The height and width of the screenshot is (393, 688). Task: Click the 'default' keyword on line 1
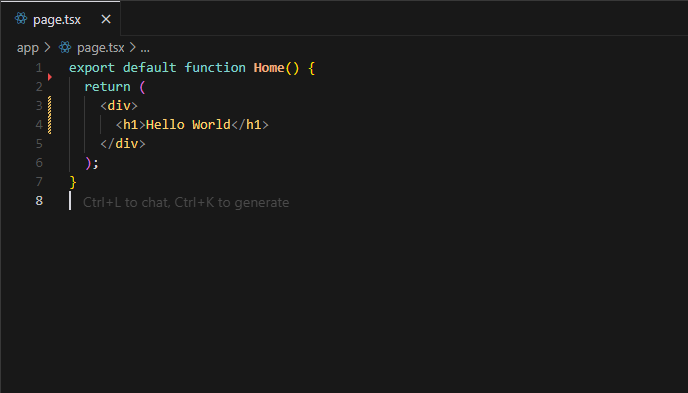(x=150, y=68)
